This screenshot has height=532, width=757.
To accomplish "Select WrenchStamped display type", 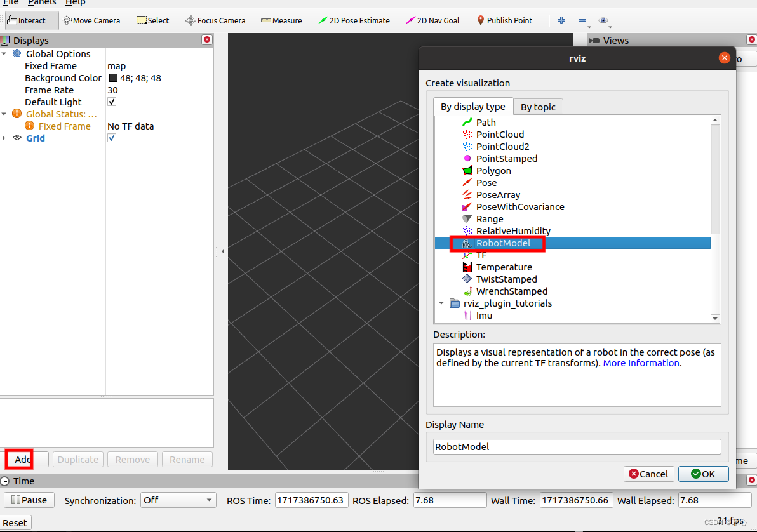I will (x=511, y=291).
